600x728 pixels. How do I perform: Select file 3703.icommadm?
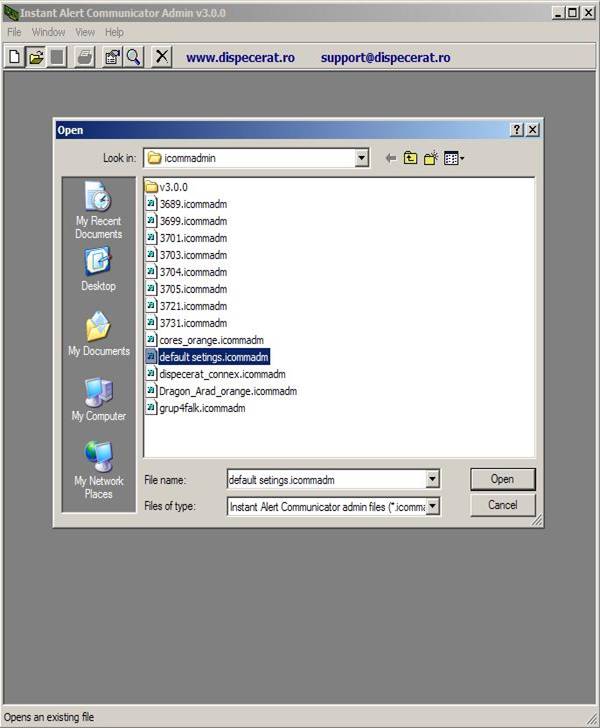[187, 255]
